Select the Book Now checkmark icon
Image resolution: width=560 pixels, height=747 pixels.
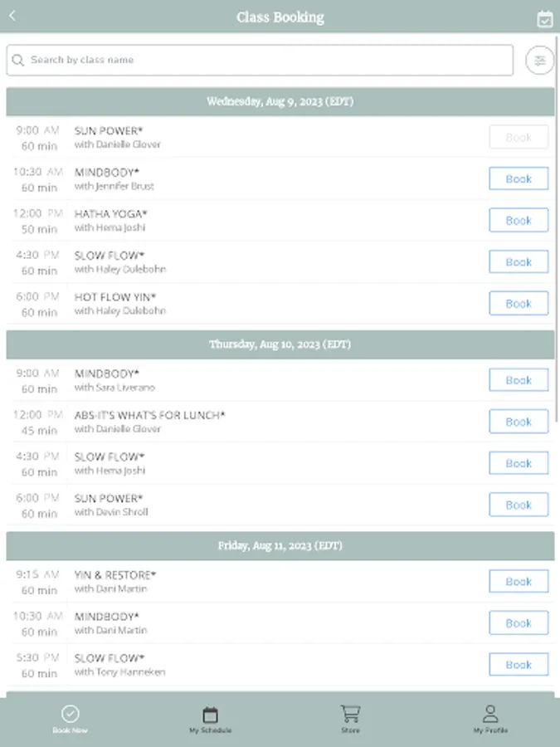(x=71, y=714)
